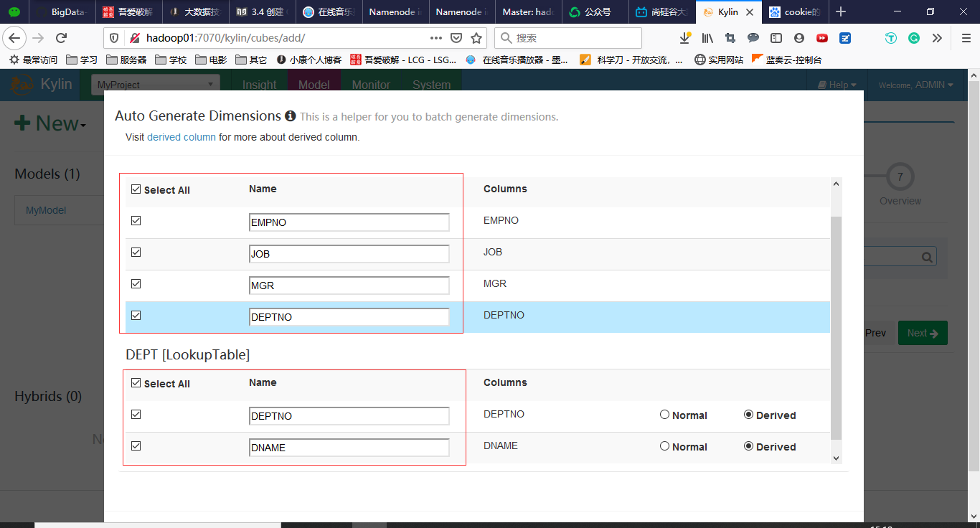This screenshot has width=980, height=528.
Task: Click the search magnifier in the background filter box
Action: (927, 257)
